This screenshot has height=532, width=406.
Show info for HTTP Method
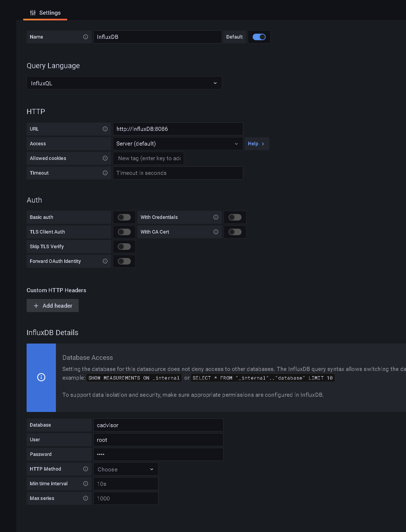click(x=85, y=469)
